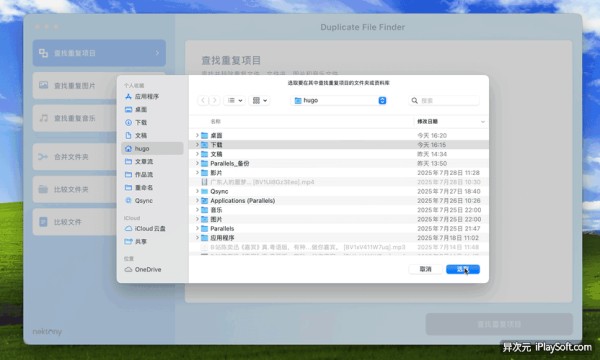Click the 查找重复项目 sidebar icon
Image resolution: width=600 pixels, height=360 pixels.
[x=44, y=53]
